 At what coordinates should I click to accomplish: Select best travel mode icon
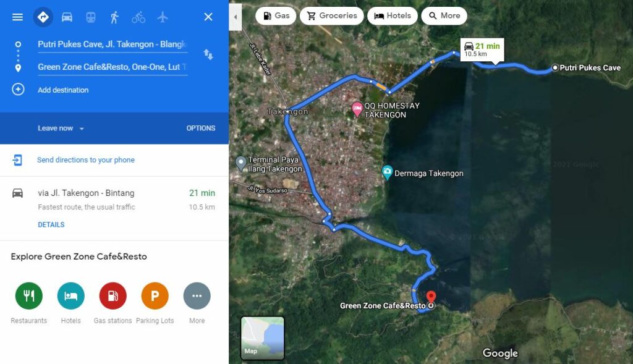coord(43,17)
